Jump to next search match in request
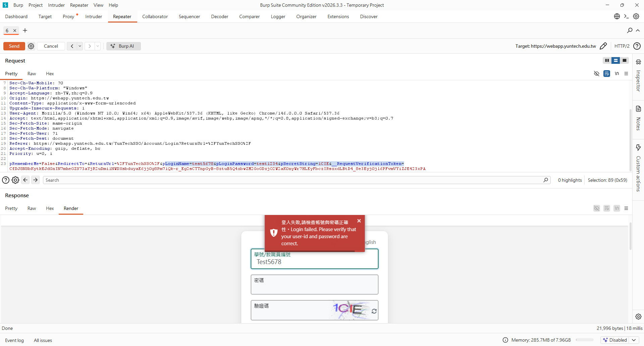Image resolution: width=644 pixels, height=346 pixels. pyautogui.click(x=35, y=180)
